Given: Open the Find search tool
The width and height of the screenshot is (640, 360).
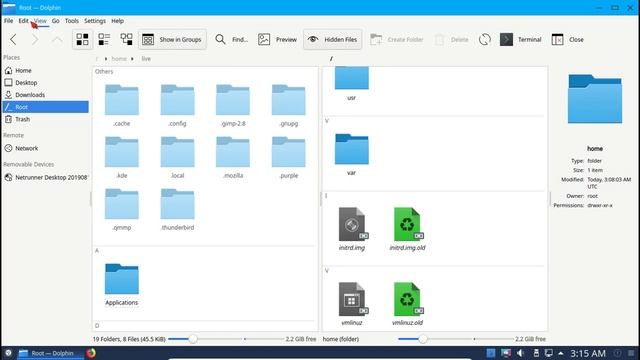Looking at the screenshot, I should [231, 40].
